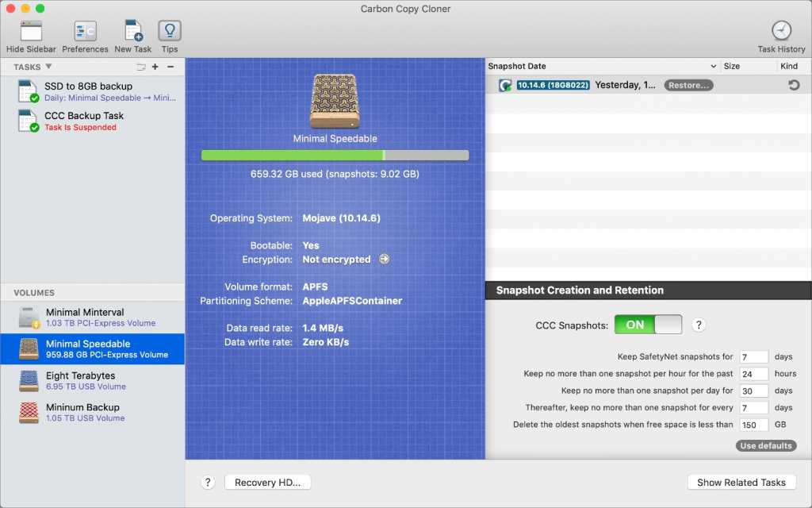The image size is (812, 508).
Task: Click Show Related Tasks button
Action: [741, 483]
